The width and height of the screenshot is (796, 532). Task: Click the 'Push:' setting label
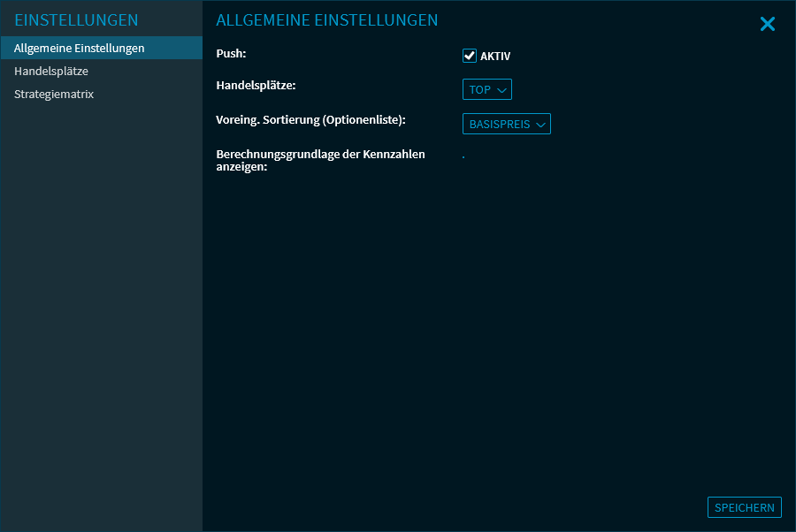[x=231, y=54]
